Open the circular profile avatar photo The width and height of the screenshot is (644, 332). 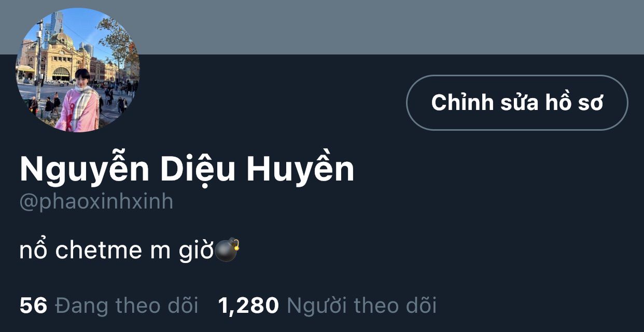click(78, 70)
